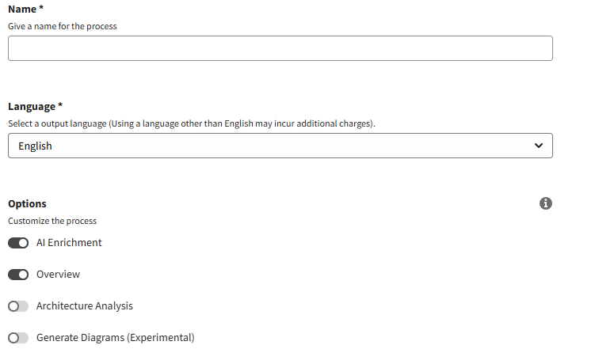The width and height of the screenshot is (595, 364).
Task: Click 'Generate Diagrams (Experimental)' label
Action: pyautogui.click(x=115, y=338)
